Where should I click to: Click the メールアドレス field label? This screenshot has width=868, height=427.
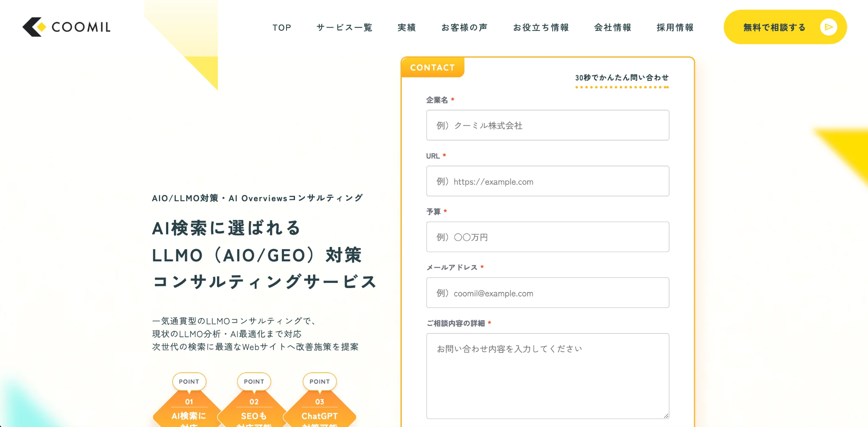(452, 267)
